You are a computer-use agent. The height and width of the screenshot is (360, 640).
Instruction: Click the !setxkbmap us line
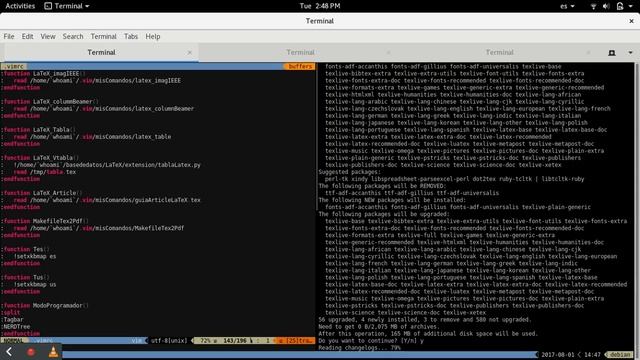(35, 284)
